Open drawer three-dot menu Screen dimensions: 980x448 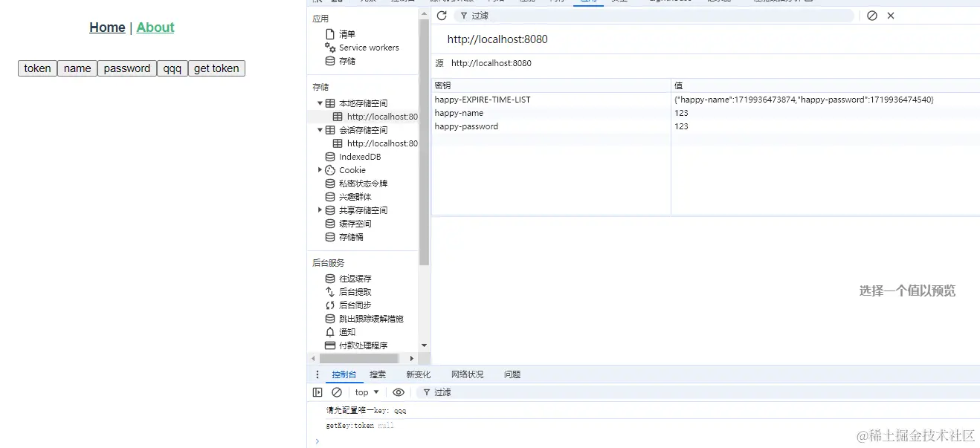click(x=317, y=374)
